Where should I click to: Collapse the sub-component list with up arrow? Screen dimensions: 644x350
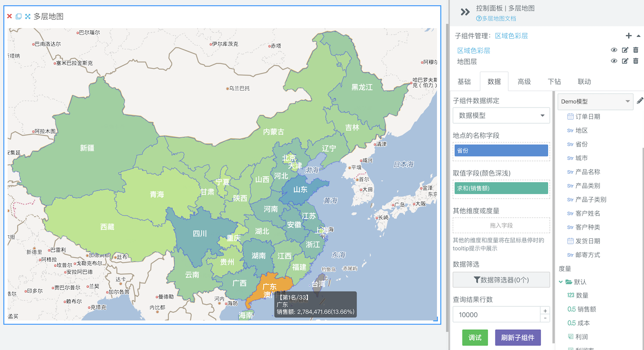point(638,36)
